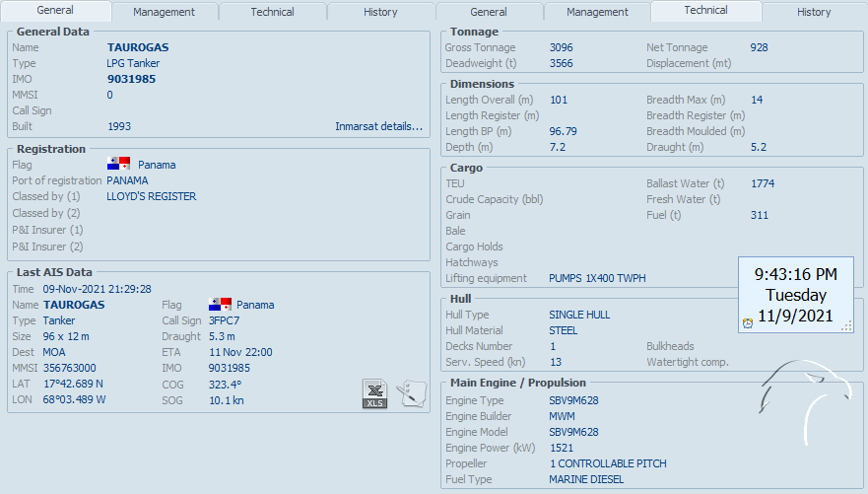The width and height of the screenshot is (868, 494).
Task: Click the Hull Type value SINGLE HULL
Action: (x=579, y=315)
